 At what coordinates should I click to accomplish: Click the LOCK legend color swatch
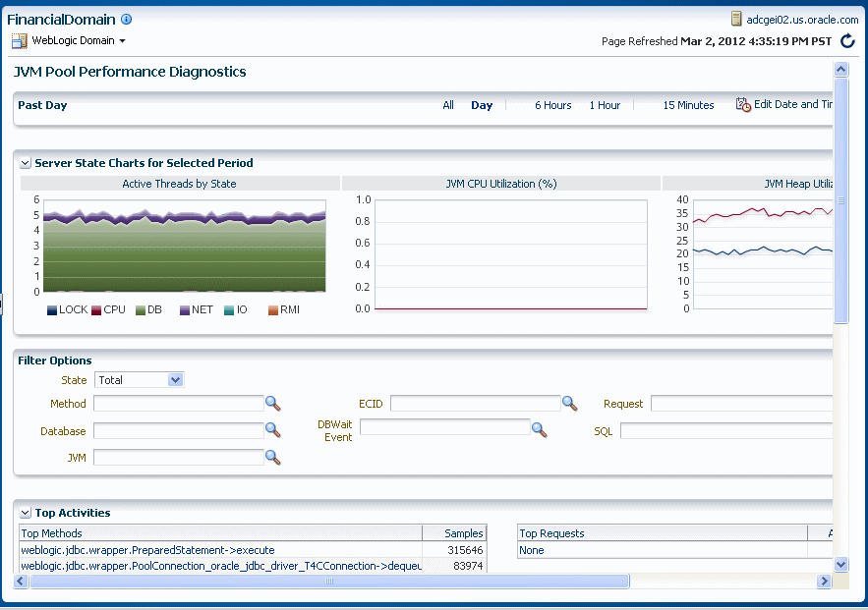point(52,310)
